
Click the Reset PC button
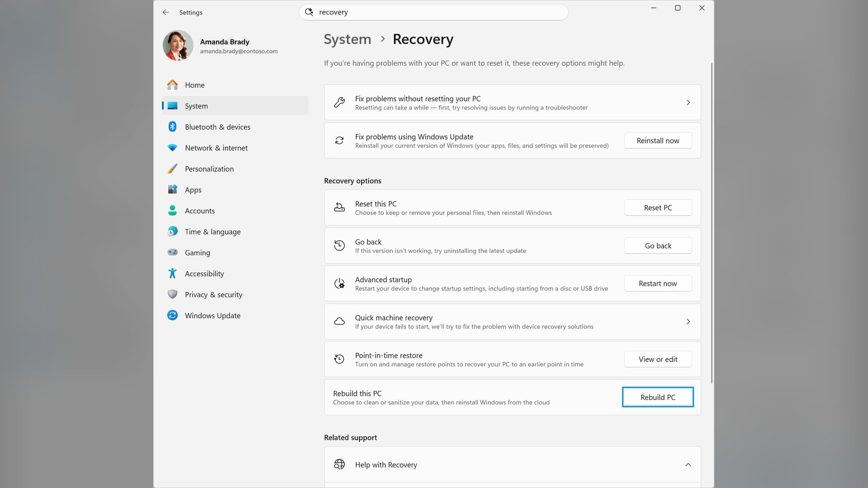(658, 207)
